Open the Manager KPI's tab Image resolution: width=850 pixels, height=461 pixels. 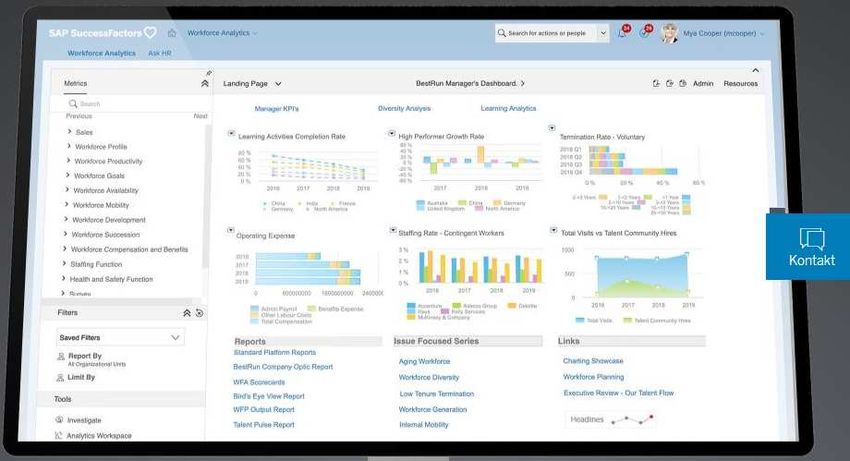click(276, 108)
